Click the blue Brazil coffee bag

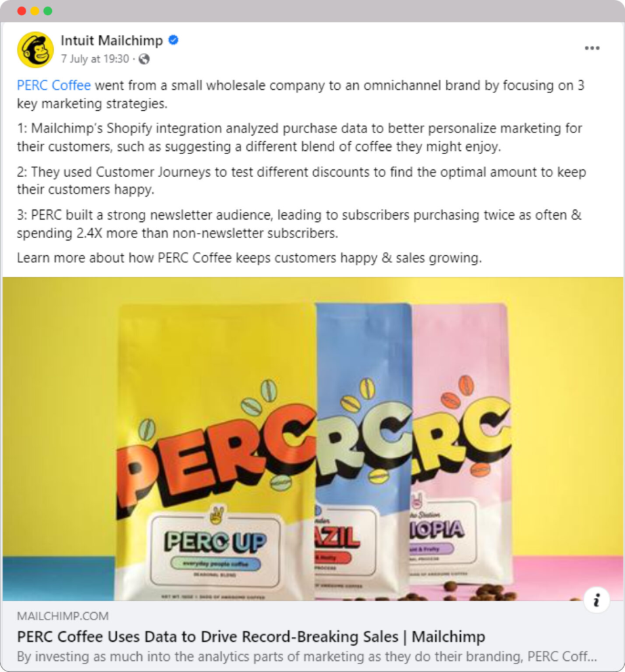[x=364, y=450]
